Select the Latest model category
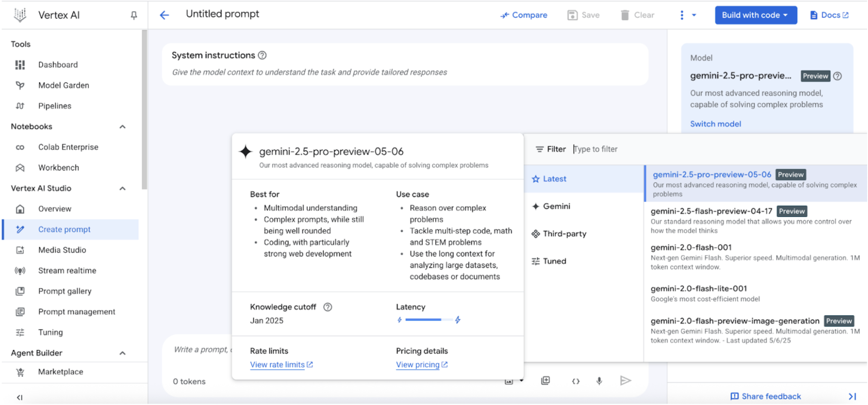Image resolution: width=868 pixels, height=405 pixels. coord(583,179)
